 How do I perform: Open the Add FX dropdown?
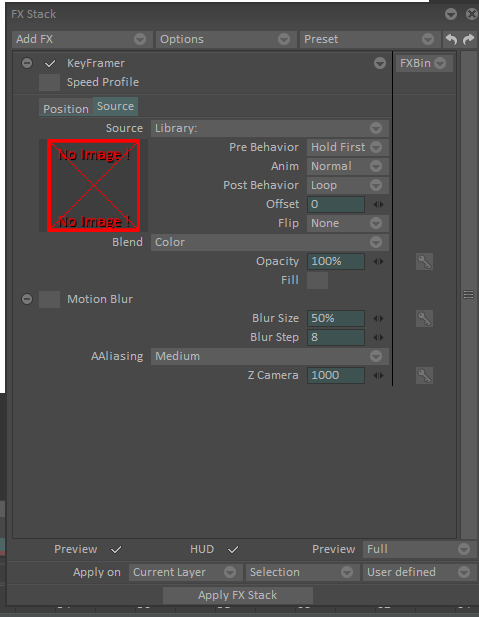pyautogui.click(x=82, y=39)
